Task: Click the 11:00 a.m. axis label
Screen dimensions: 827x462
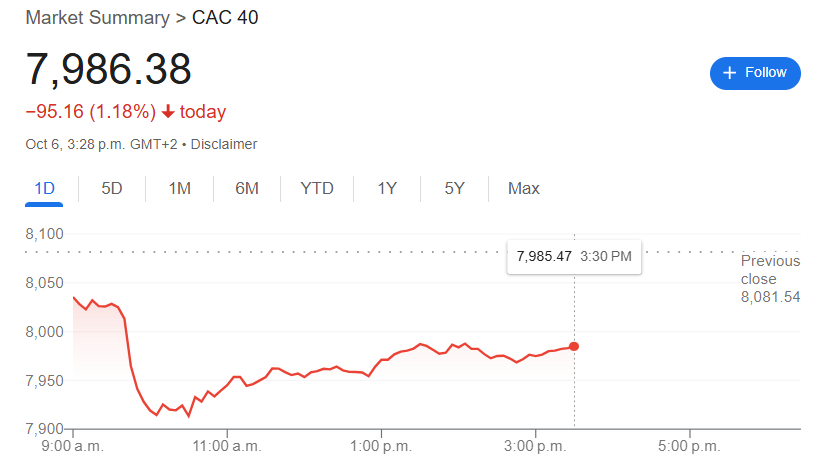Action: [227, 443]
